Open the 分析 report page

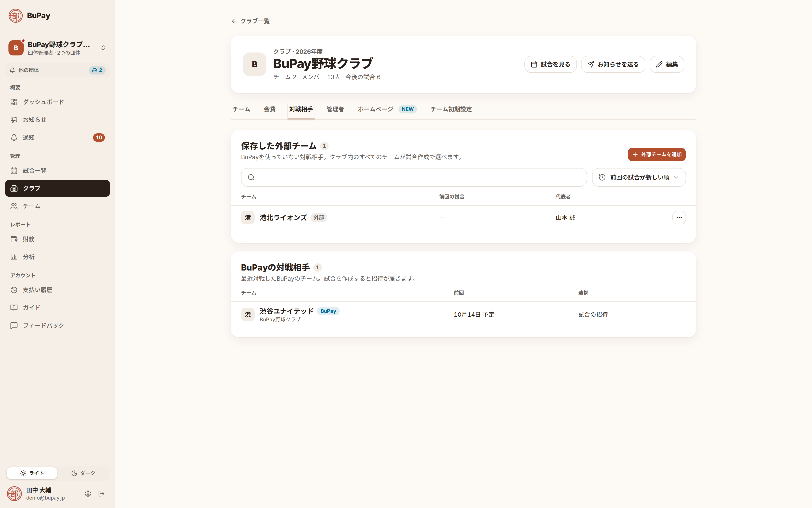coord(57,257)
